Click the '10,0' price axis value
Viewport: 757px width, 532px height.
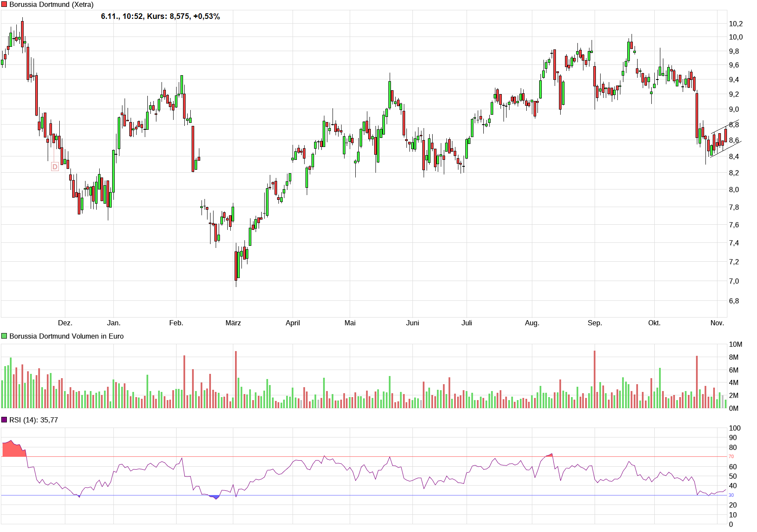736,37
